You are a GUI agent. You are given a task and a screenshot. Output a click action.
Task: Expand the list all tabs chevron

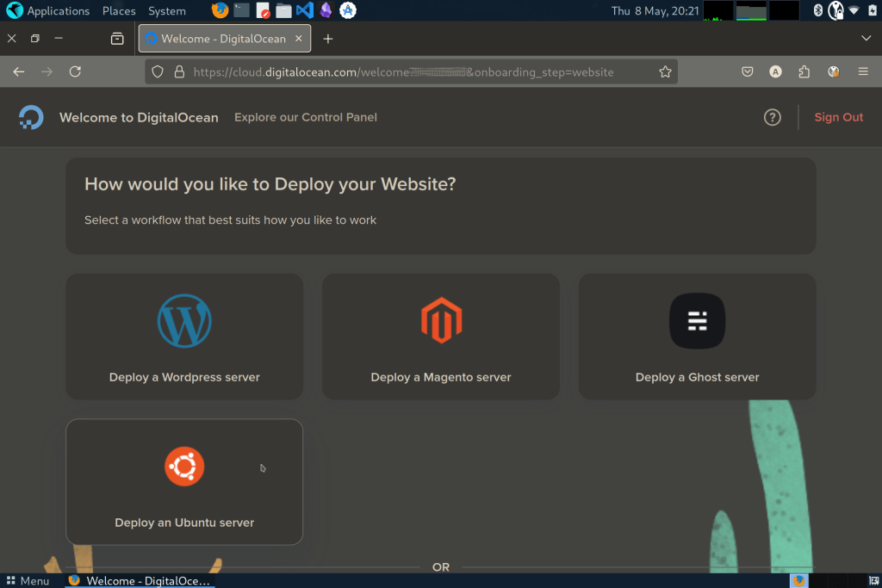pyautogui.click(x=866, y=39)
